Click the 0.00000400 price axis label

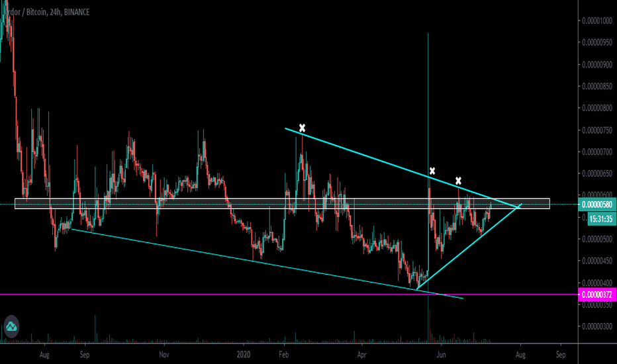click(x=597, y=283)
